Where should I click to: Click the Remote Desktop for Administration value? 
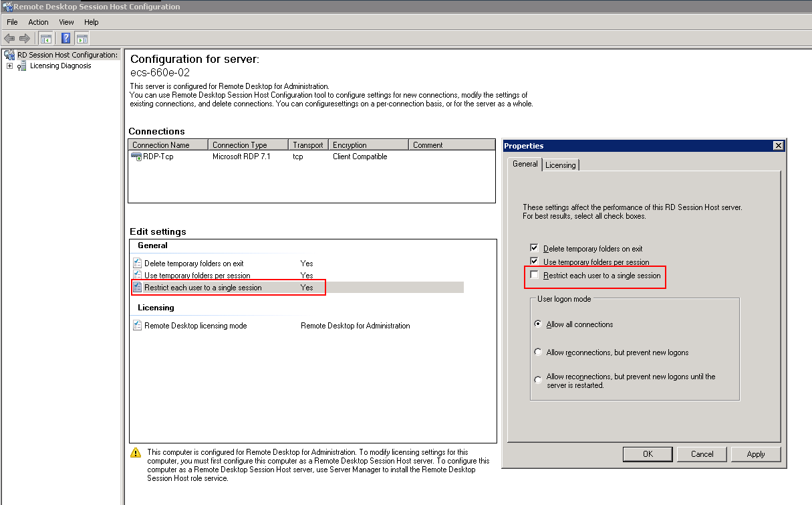[356, 326]
